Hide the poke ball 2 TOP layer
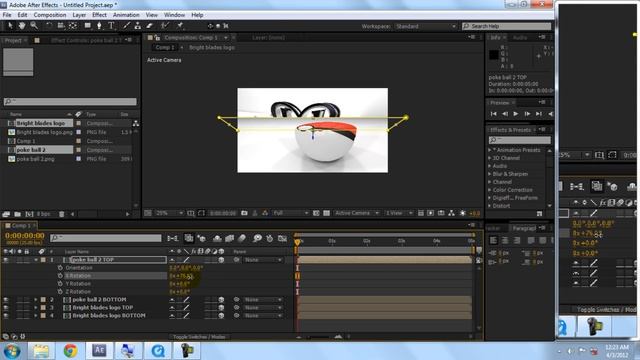This screenshot has height=360, width=640. pos(6,260)
